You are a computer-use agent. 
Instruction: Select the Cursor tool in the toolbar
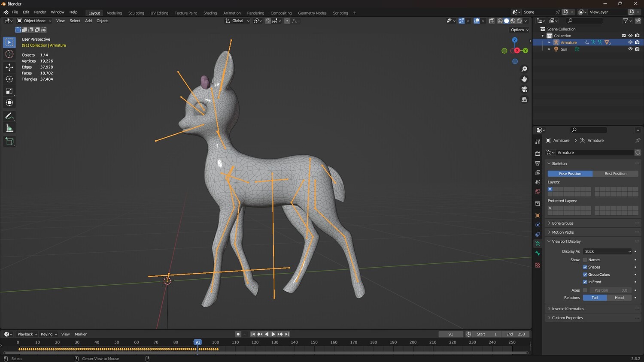tap(9, 54)
